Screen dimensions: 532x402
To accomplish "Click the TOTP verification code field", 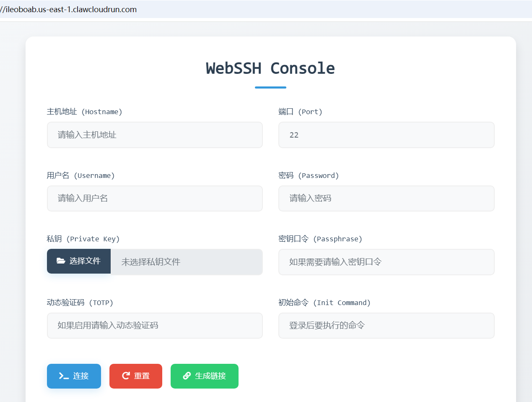I will tap(155, 325).
